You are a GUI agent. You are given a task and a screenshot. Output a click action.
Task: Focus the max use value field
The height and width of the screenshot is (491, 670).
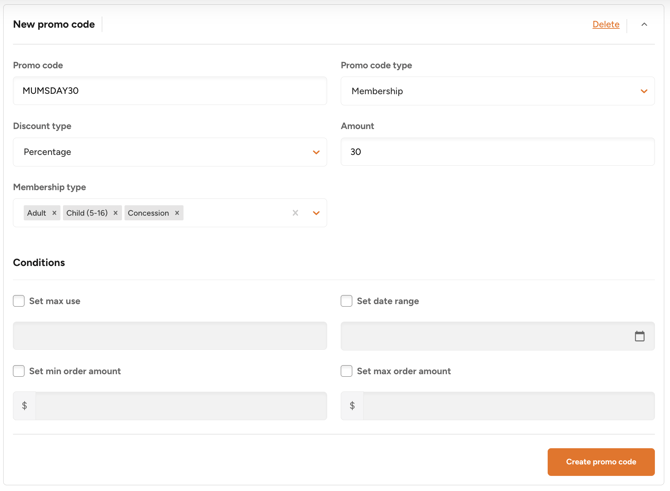click(169, 336)
